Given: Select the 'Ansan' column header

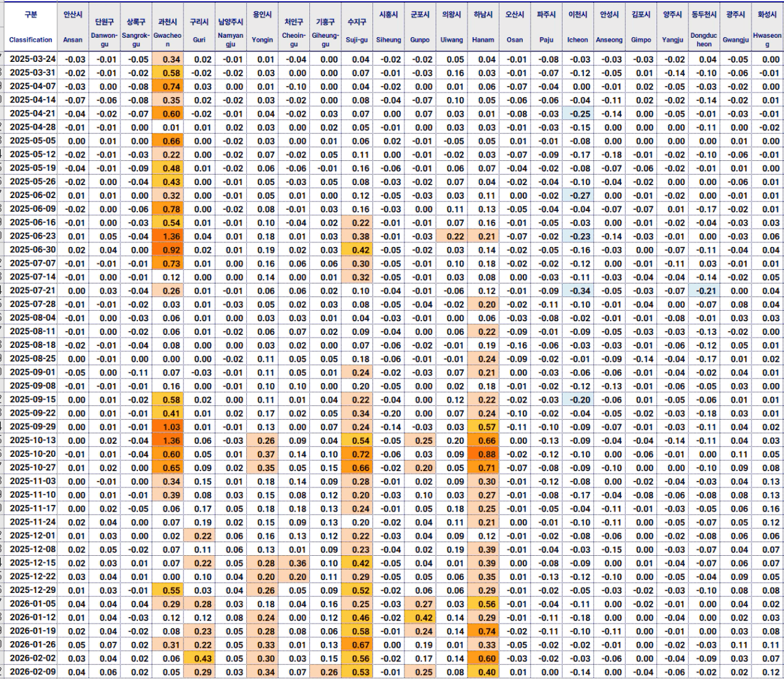Looking at the screenshot, I should point(73,40).
